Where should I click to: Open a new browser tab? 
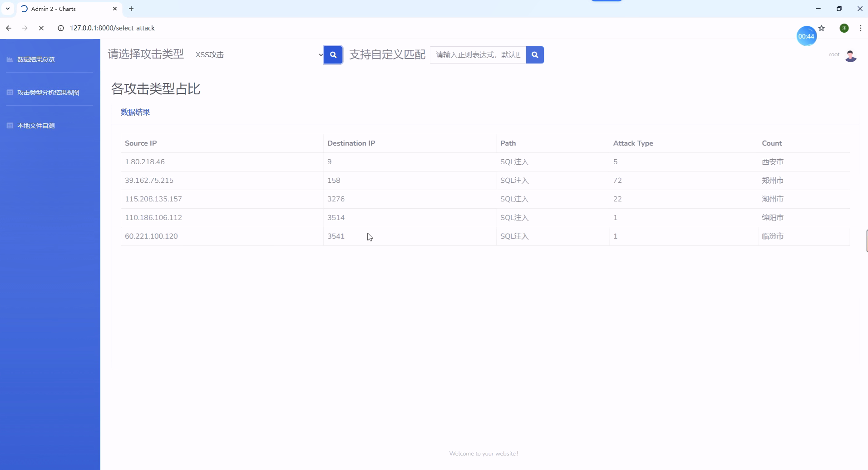tap(131, 9)
